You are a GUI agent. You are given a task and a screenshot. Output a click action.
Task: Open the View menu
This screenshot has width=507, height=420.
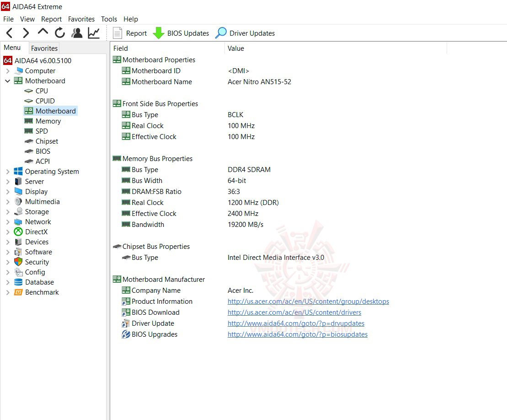tap(27, 19)
